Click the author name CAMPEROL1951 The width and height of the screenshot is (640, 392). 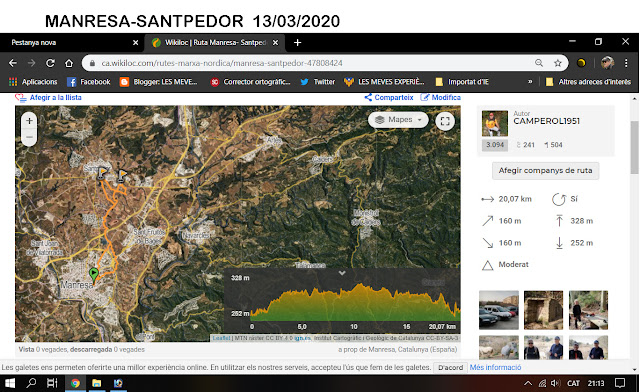coord(547,121)
